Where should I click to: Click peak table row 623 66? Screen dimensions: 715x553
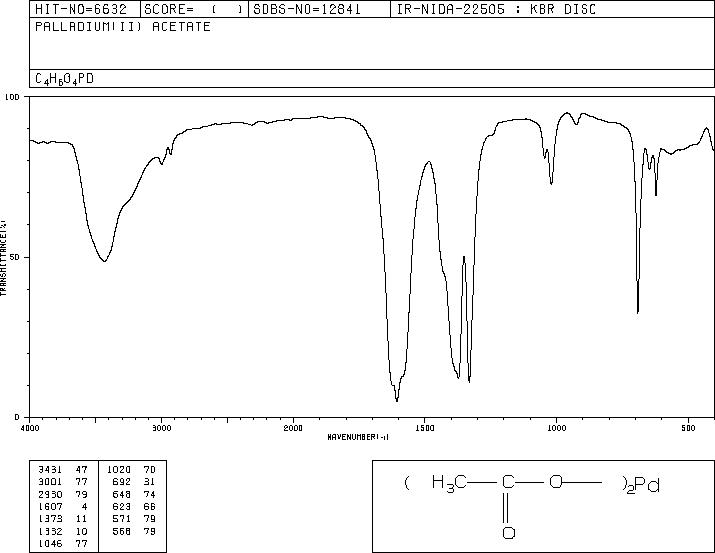pos(134,506)
